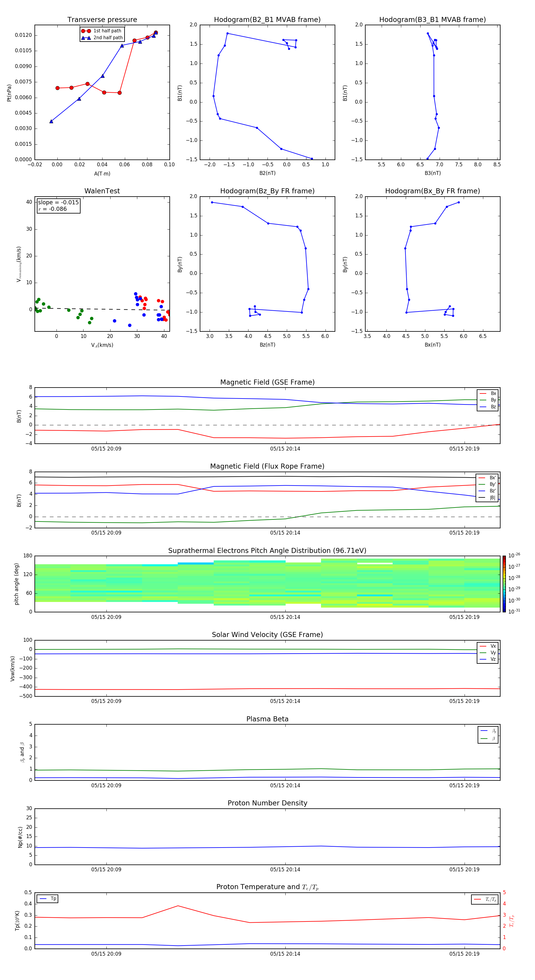Click the 'Vz' legend entry
The height and width of the screenshot is (980, 535).
(x=488, y=659)
